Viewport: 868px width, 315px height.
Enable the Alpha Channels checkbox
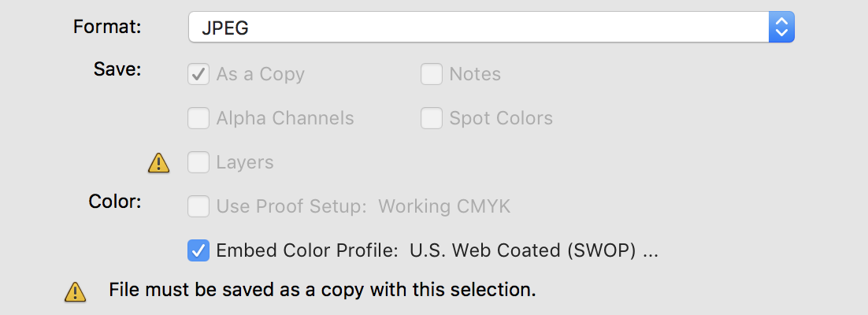coord(198,118)
